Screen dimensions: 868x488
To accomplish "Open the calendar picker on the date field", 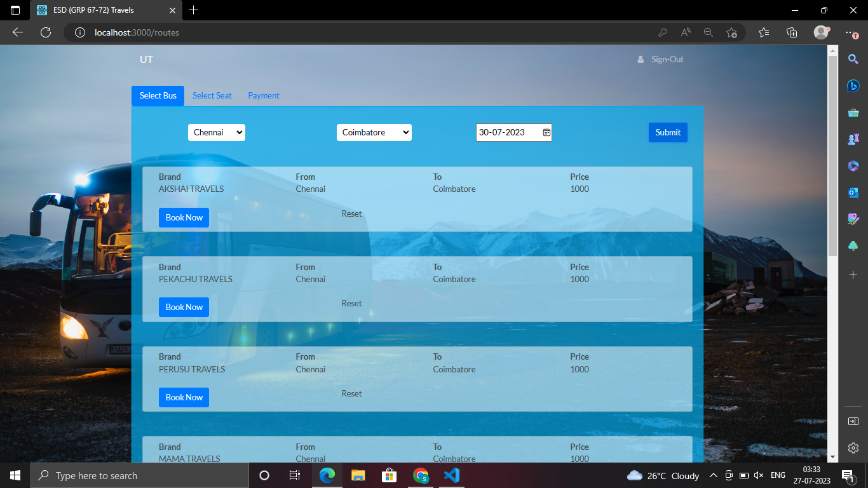I will click(x=546, y=132).
